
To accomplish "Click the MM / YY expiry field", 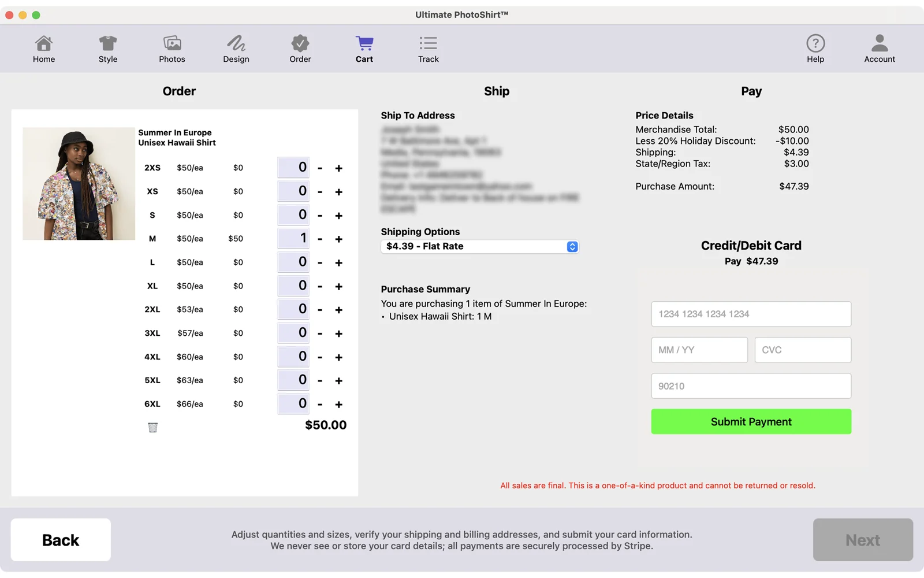I will point(699,350).
